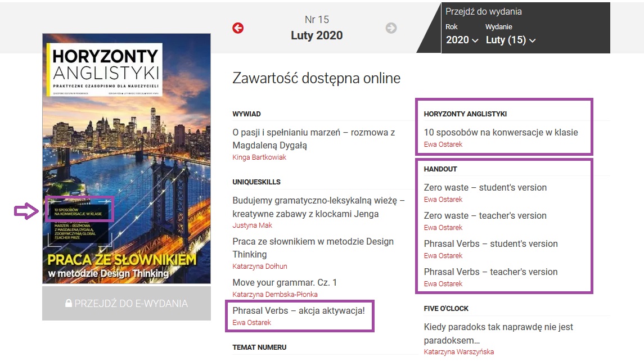
Task: Click the red previous issue arrow
Action: [x=238, y=28]
